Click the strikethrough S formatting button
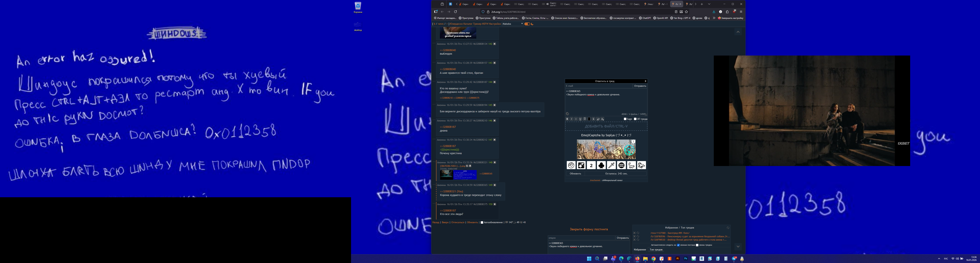Screen dimensions: 980x263 pos(593,119)
